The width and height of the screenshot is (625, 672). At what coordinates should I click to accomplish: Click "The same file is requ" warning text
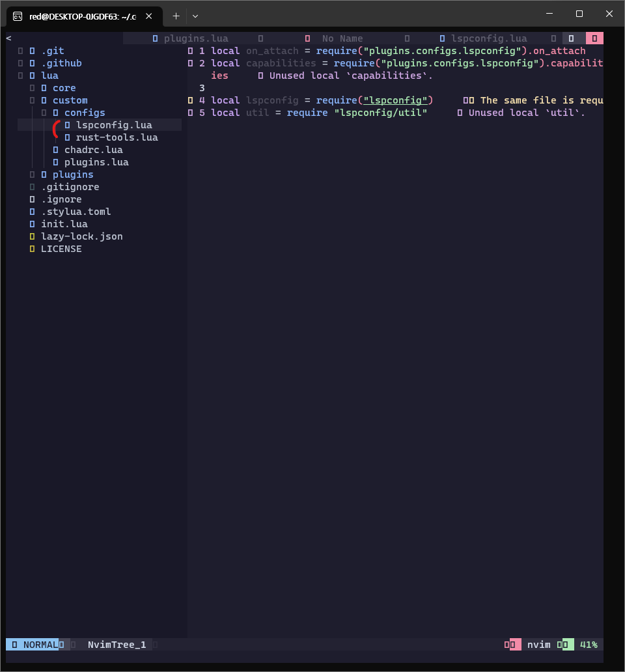[542, 101]
